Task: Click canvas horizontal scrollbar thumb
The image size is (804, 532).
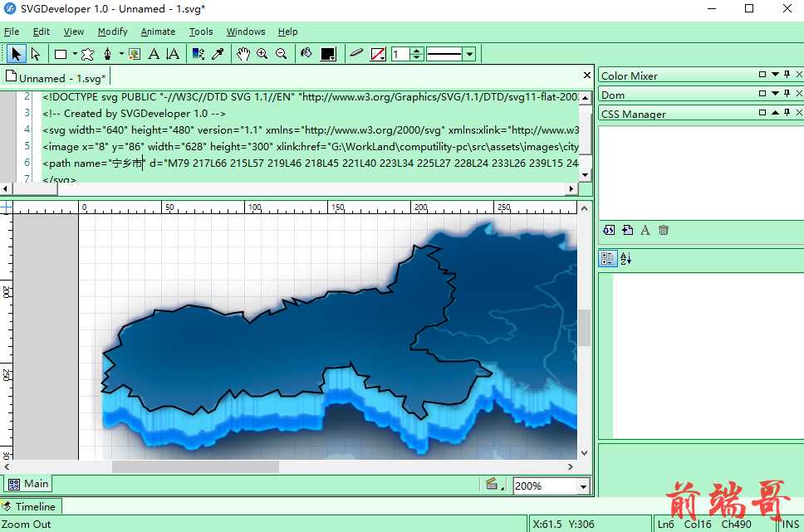Action: (195, 467)
